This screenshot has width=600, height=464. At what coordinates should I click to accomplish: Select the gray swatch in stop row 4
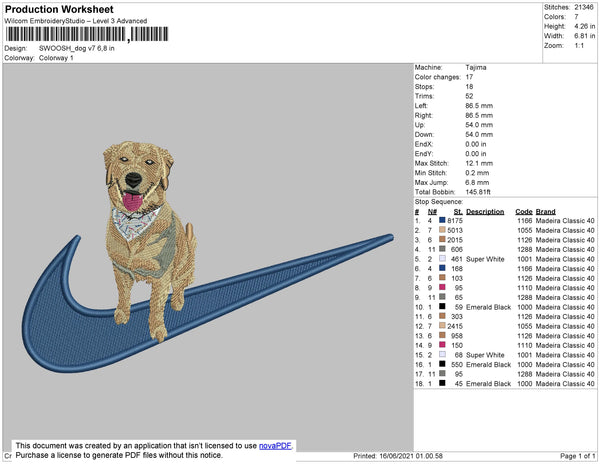pyautogui.click(x=442, y=249)
